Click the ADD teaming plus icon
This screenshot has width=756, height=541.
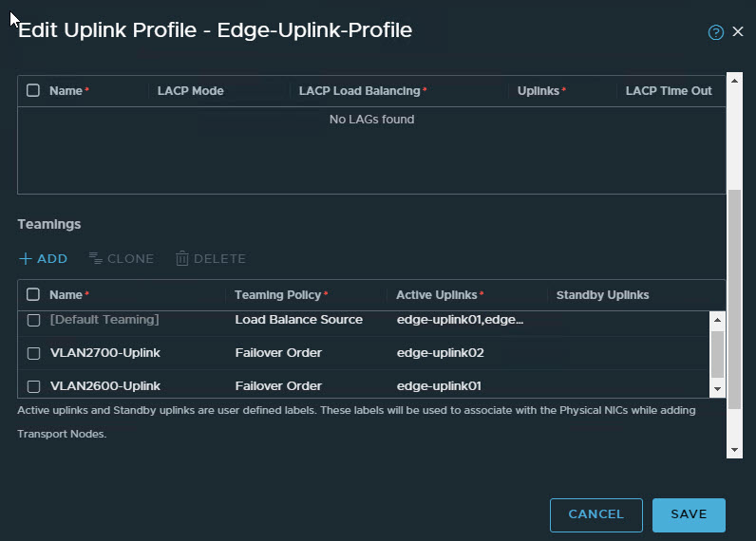click(x=26, y=259)
